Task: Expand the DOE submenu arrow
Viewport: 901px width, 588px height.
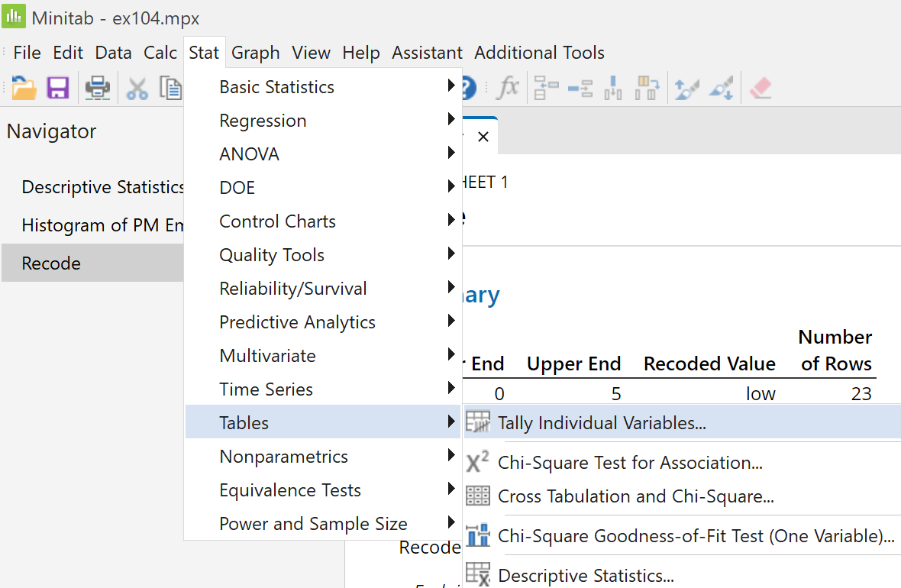Action: (x=451, y=186)
